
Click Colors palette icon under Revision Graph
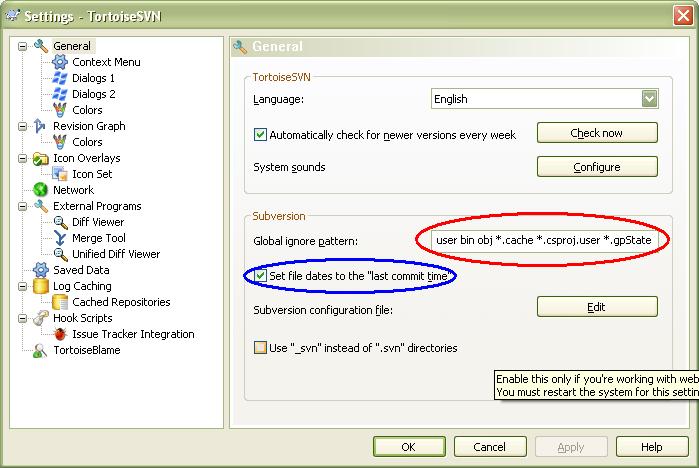[x=60, y=142]
